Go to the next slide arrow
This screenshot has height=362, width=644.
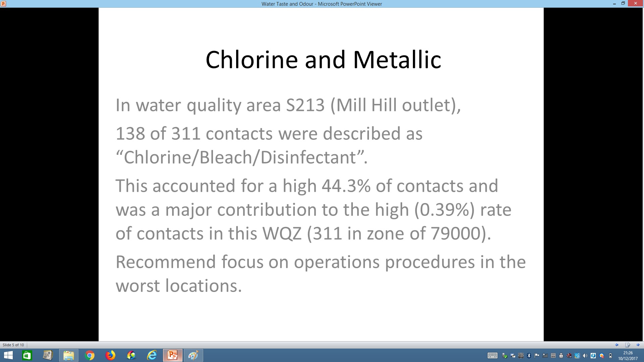[638, 345]
